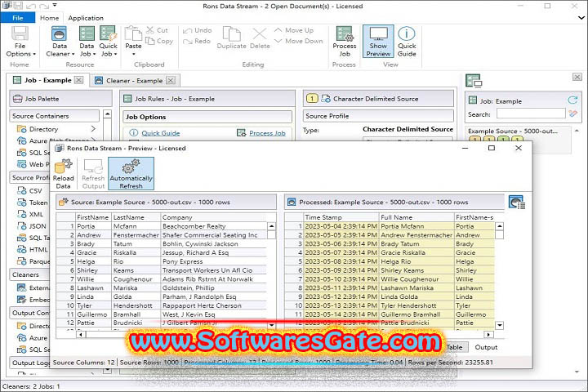
Task: Open the Paste dropdown arrow
Action: (133, 54)
